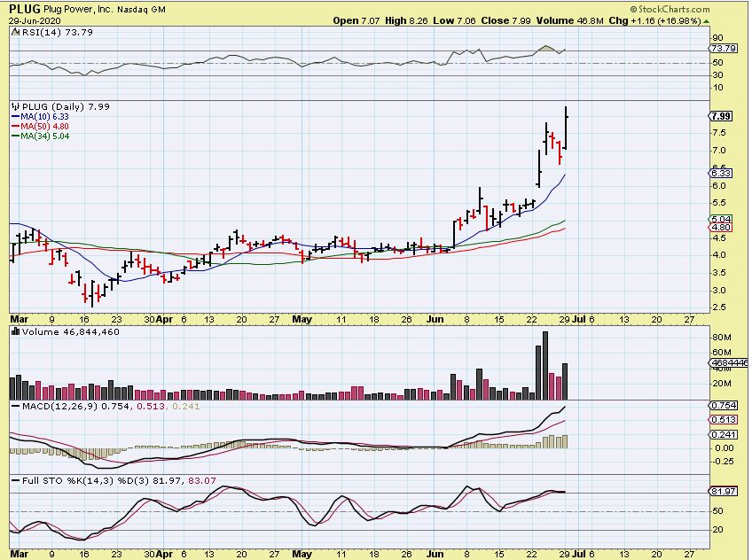The height and width of the screenshot is (560, 752).
Task: Click the 7.99 last-price tag on price axis
Action: pos(721,116)
